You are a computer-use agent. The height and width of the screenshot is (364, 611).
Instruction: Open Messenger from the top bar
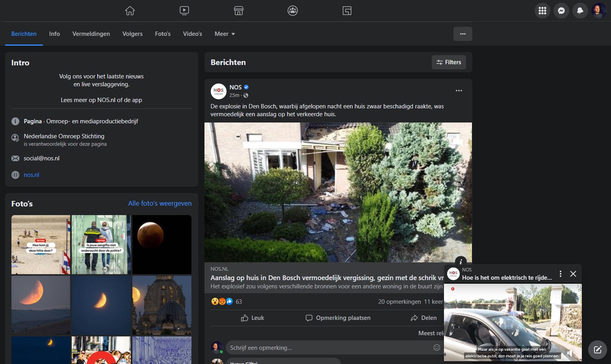(561, 11)
